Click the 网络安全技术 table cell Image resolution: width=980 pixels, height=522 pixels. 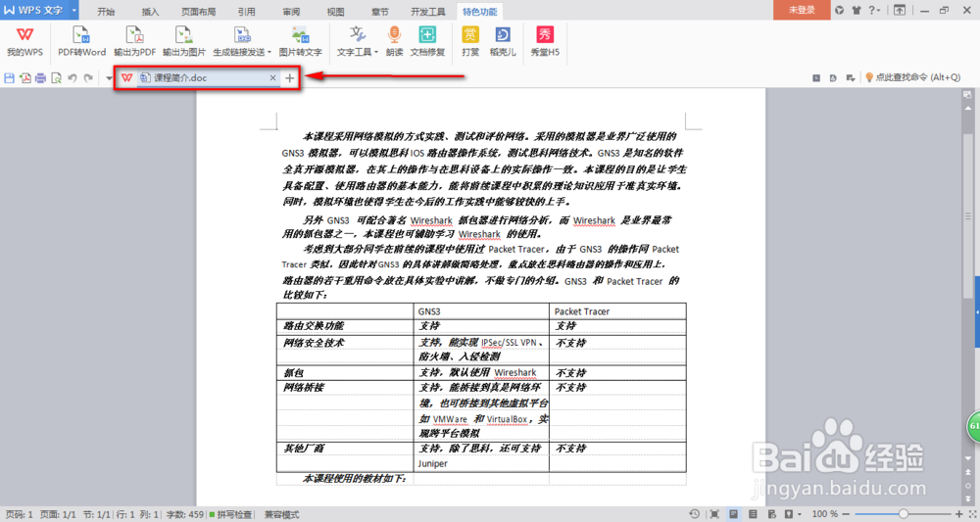[345, 350]
